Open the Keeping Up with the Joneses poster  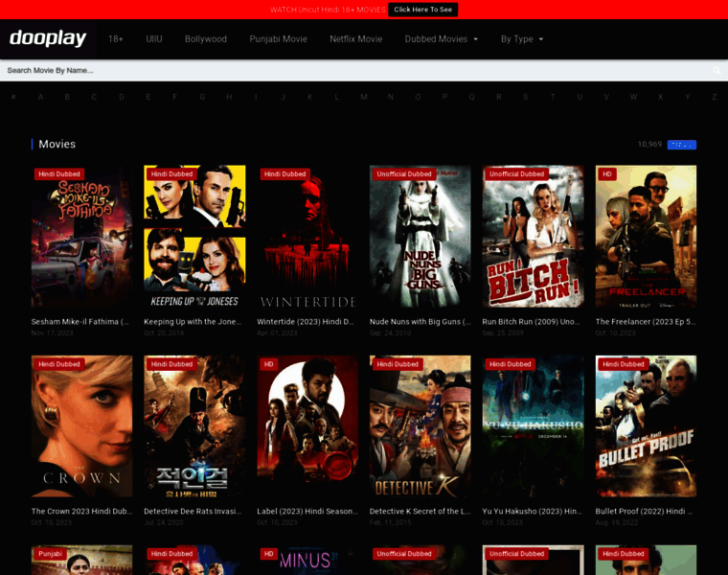point(194,237)
